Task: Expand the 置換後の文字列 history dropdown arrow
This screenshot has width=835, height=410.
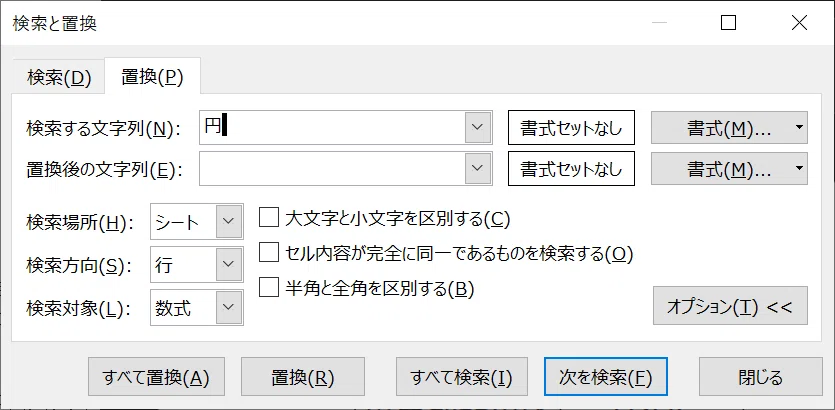Action: [x=478, y=169]
